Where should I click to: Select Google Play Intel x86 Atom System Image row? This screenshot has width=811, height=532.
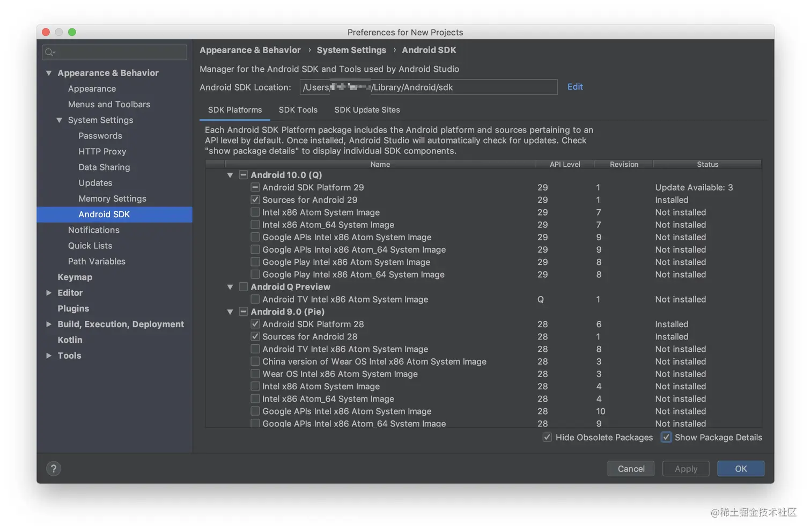point(483,262)
